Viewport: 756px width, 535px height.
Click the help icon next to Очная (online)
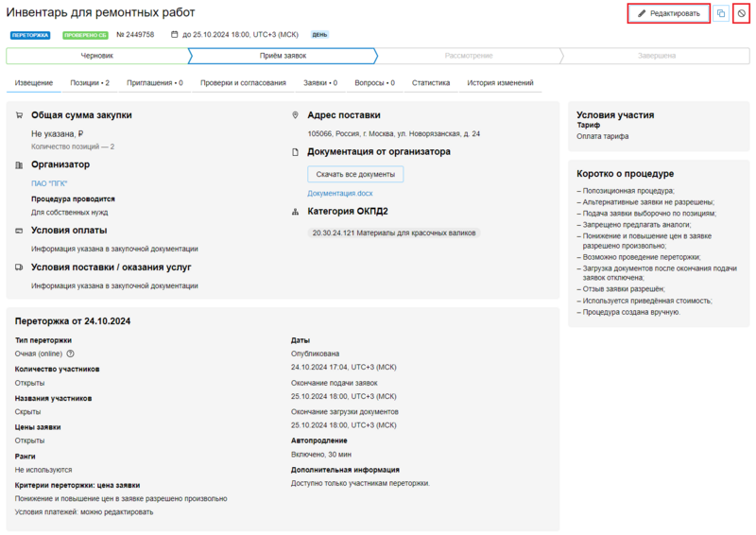[71, 354]
